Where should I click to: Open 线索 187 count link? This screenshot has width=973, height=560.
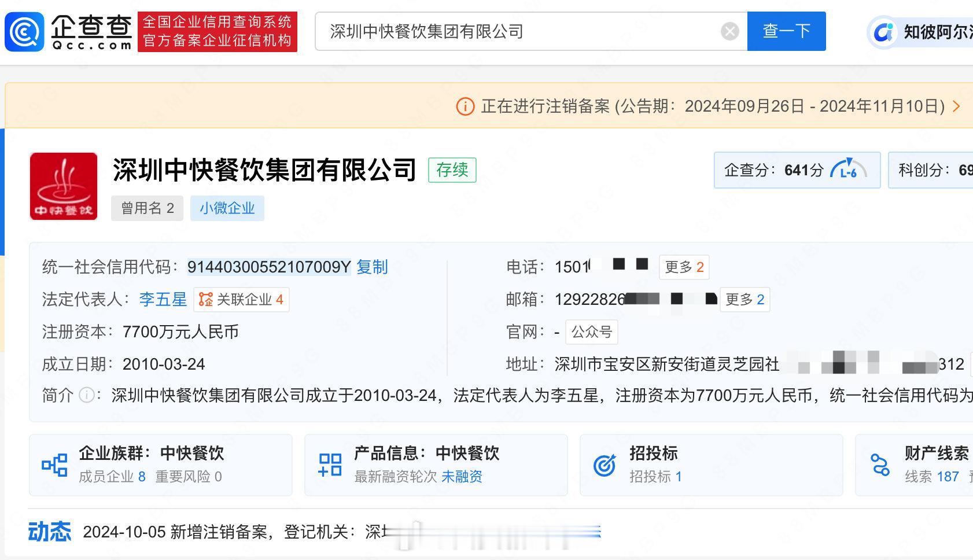(932, 477)
